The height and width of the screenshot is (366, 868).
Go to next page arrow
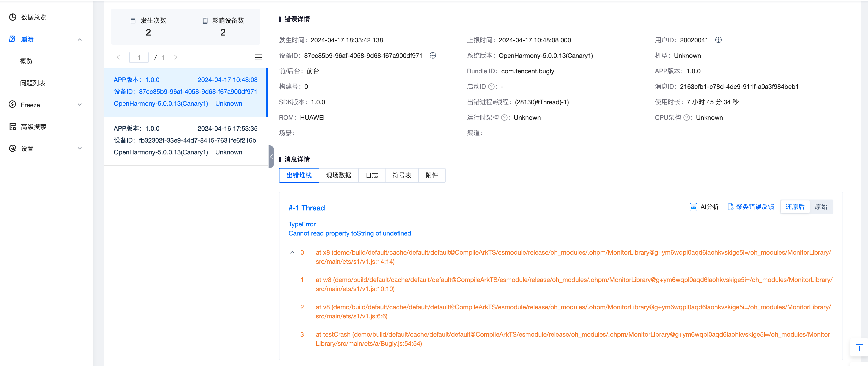coord(175,57)
